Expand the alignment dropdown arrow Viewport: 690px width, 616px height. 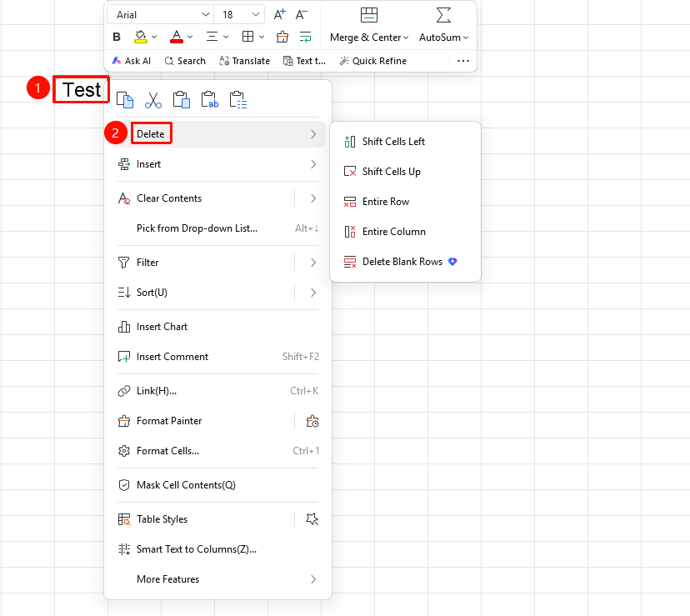coord(226,37)
